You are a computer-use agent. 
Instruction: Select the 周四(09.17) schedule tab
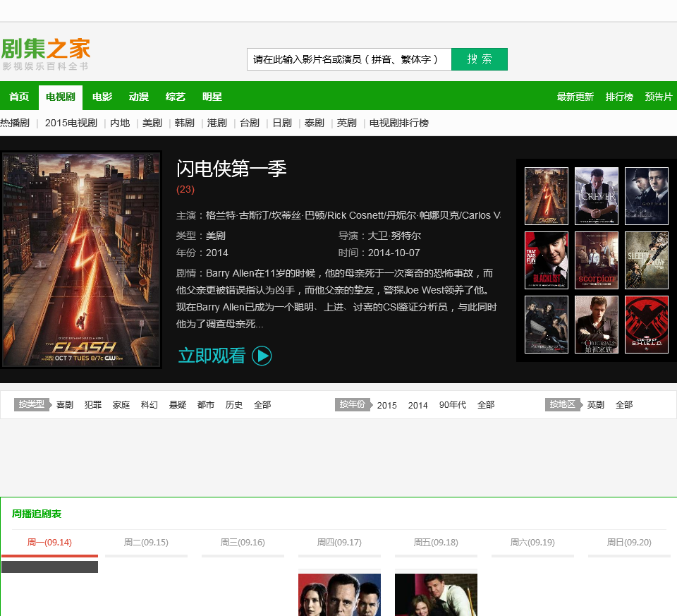(339, 543)
